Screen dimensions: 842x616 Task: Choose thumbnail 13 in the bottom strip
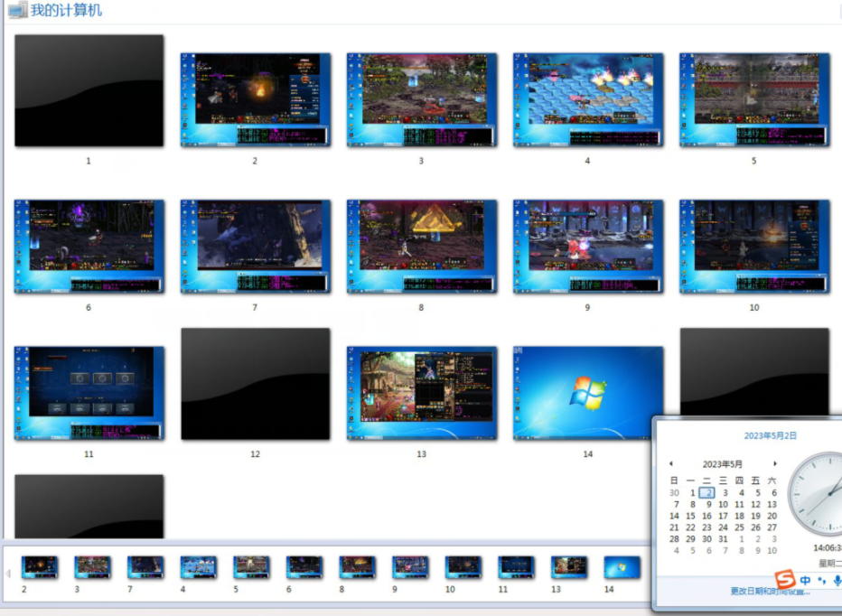tap(569, 567)
